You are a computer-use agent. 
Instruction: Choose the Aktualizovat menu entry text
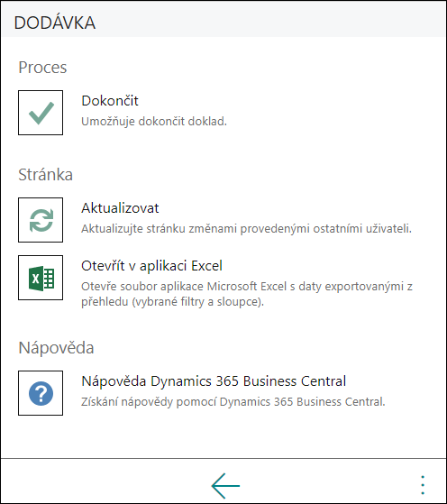point(120,208)
